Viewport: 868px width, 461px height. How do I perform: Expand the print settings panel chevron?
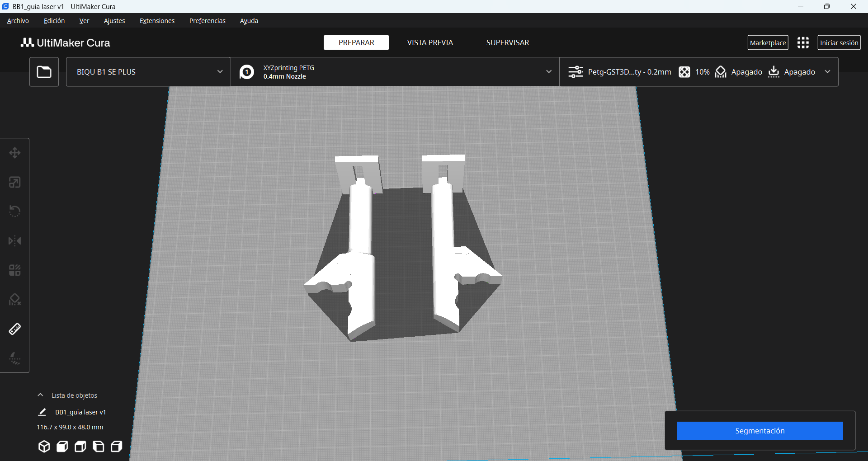(x=827, y=72)
